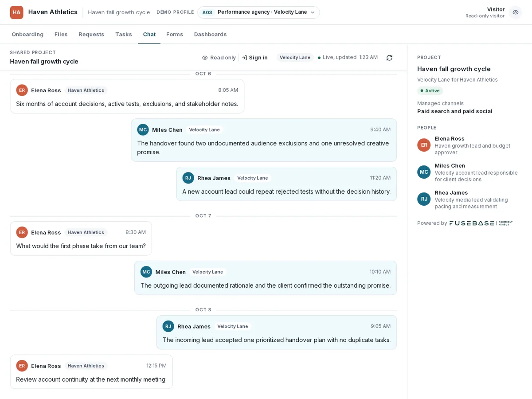Click the A03 profile badge
This screenshot has height=399, width=532.
(207, 12)
